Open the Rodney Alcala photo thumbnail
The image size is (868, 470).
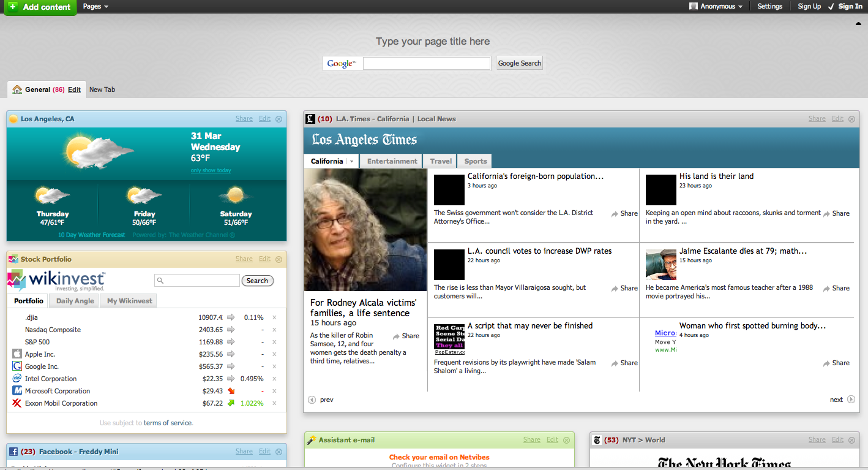365,230
